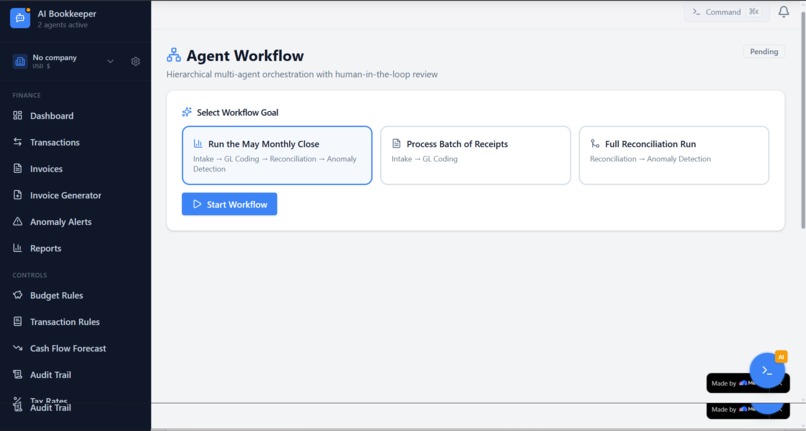This screenshot has height=431, width=806.
Task: Open notifications bell icon
Action: [783, 12]
